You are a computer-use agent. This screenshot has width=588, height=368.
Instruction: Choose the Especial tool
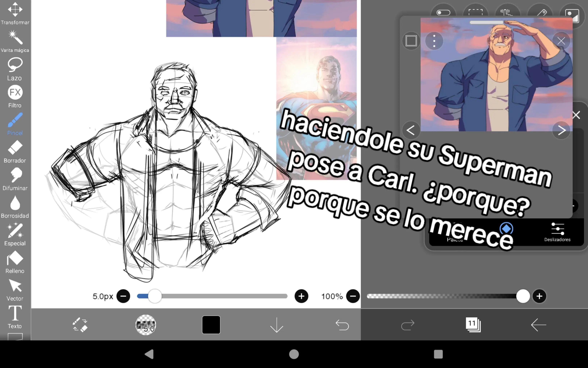(x=15, y=234)
